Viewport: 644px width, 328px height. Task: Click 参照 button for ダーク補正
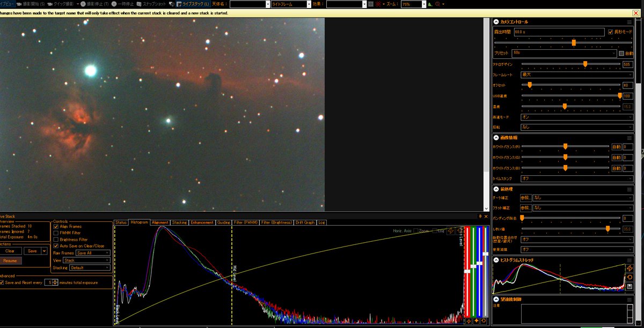click(x=526, y=198)
